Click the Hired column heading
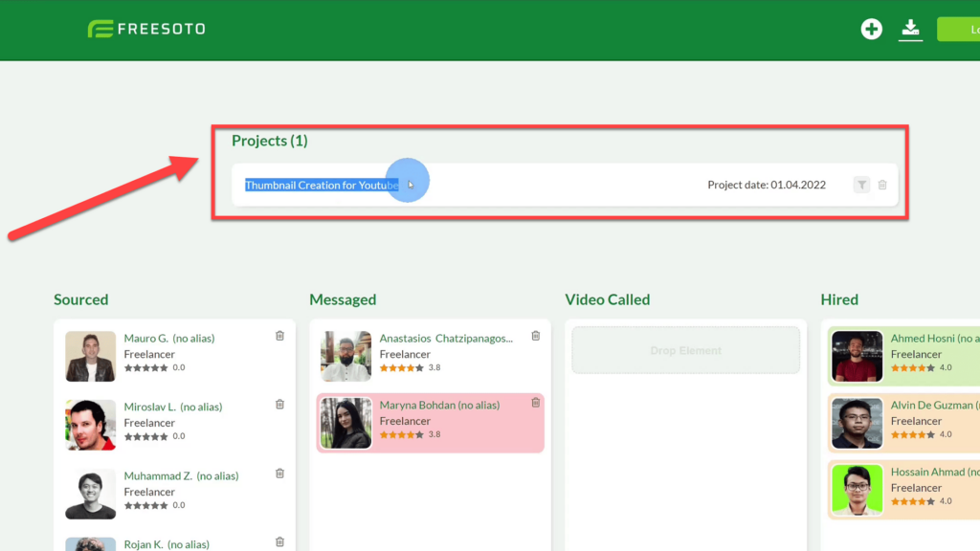 pos(839,299)
